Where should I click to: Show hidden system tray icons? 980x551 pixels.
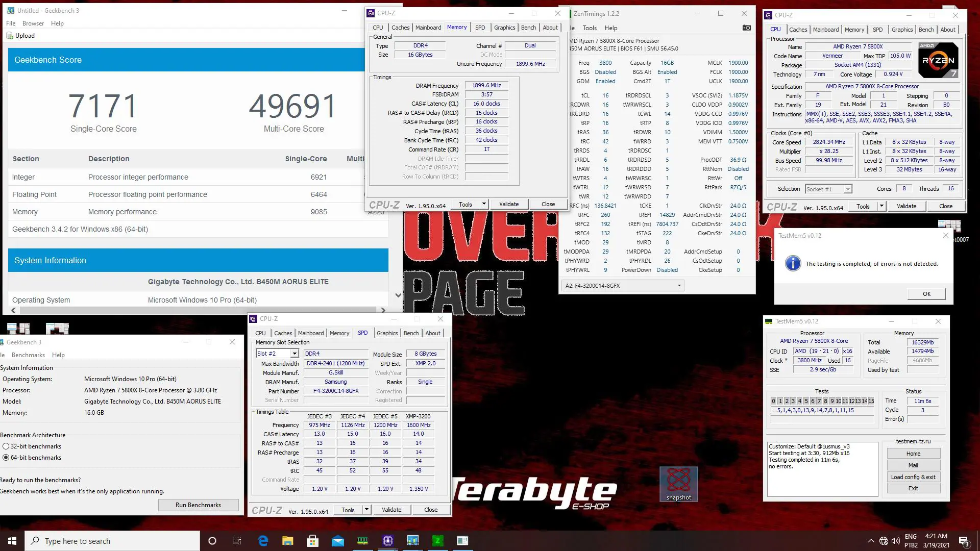871,541
